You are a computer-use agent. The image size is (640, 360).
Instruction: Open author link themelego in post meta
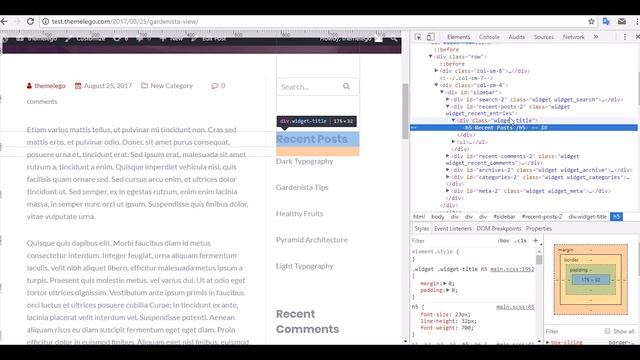coord(50,86)
